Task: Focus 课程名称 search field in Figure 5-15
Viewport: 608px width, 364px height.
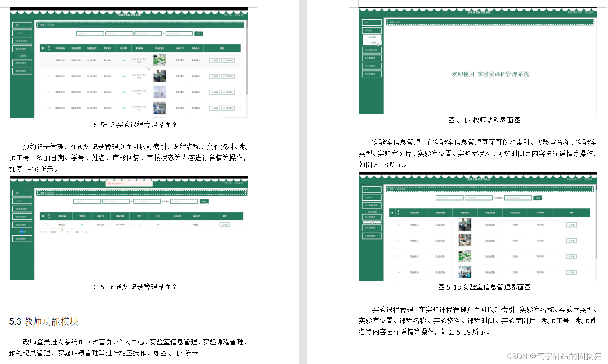Action: pyautogui.click(x=119, y=34)
